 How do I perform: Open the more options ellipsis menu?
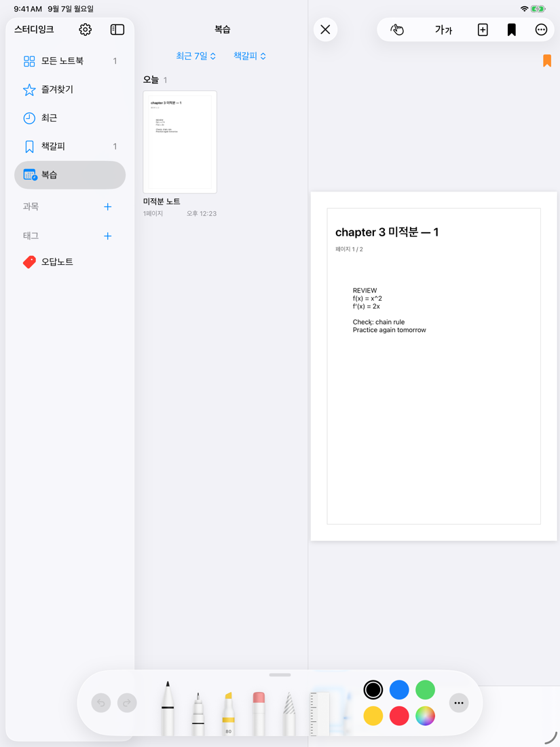pyautogui.click(x=542, y=29)
